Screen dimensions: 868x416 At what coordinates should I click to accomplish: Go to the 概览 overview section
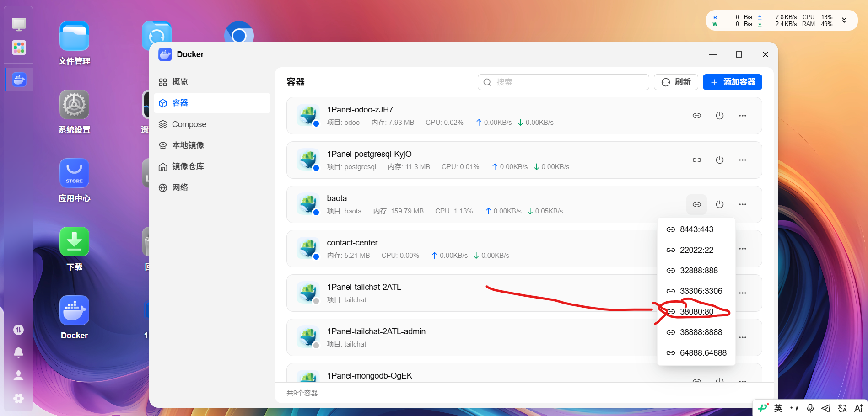(x=212, y=82)
